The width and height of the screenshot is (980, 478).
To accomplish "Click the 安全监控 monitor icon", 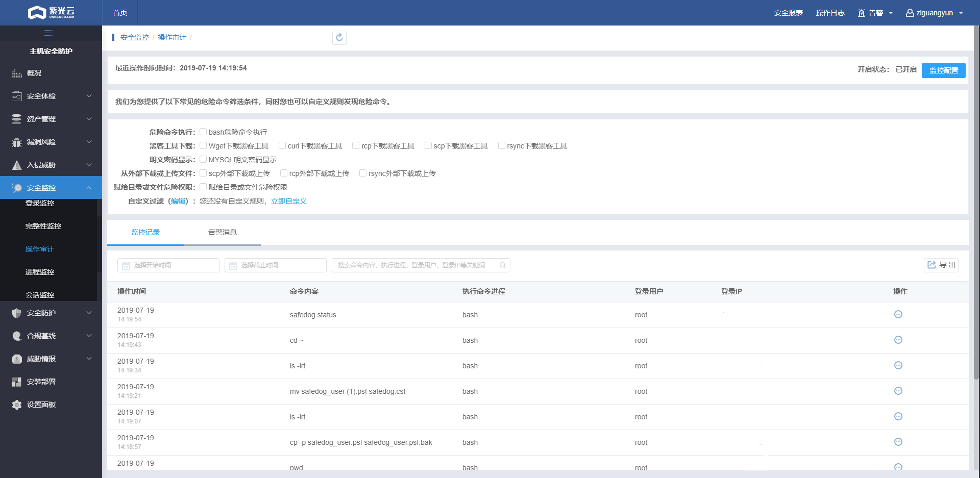I will click(17, 188).
